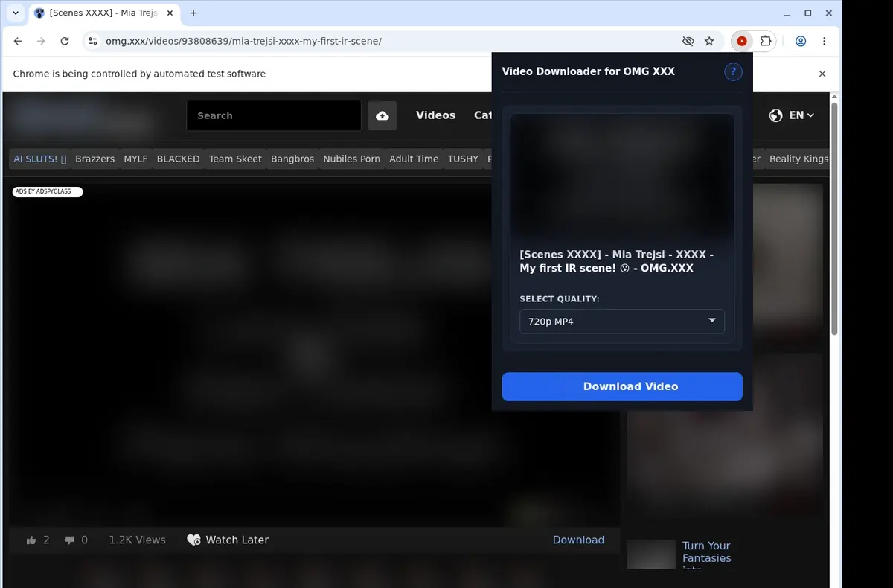Open the Extensions puzzle icon

pos(765,41)
